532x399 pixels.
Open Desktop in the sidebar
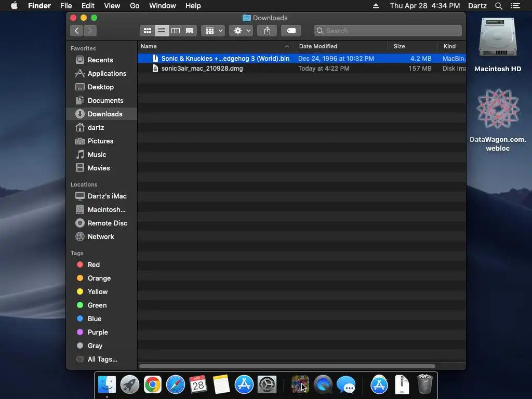(101, 87)
